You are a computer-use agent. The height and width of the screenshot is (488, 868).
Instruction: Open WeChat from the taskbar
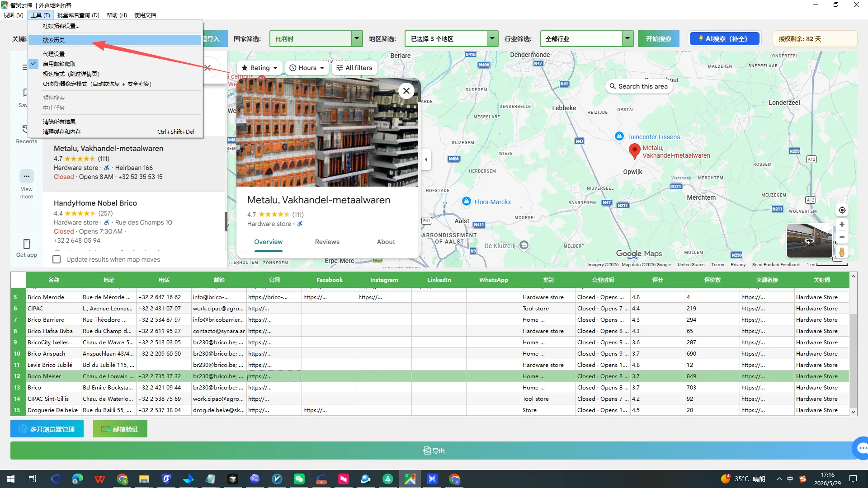point(299,479)
